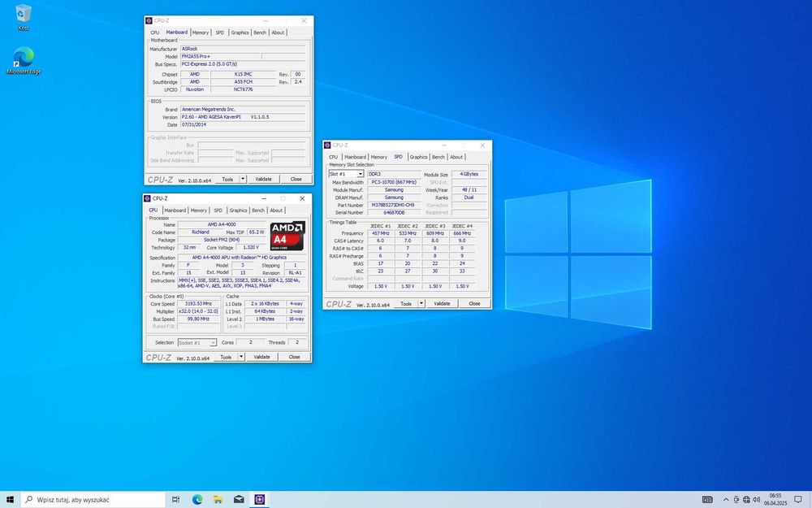The image size is (812, 508).
Task: Click Validate button in Mainboard window
Action: [x=264, y=180]
